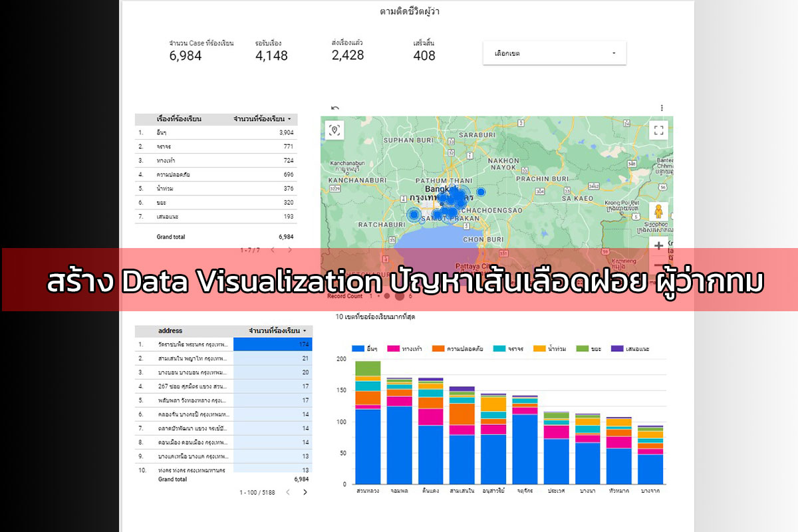The image size is (798, 532).
Task: Click the หัวหมาก stacked bar
Action: [620, 450]
